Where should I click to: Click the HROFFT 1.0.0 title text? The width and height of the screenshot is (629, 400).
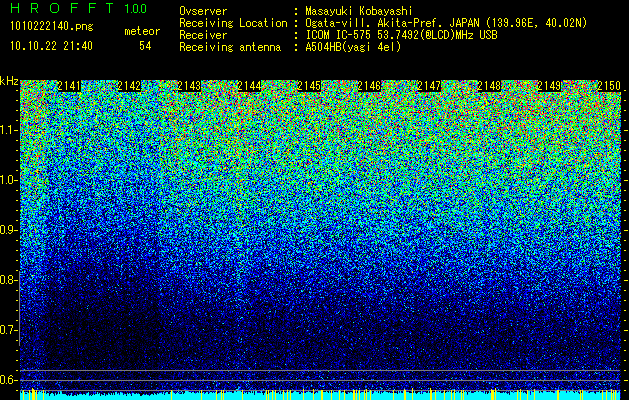tap(79, 8)
